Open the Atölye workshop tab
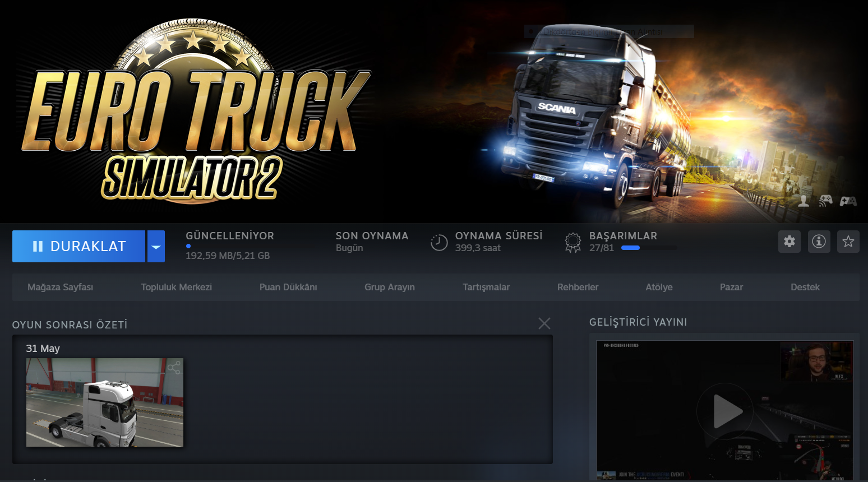The width and height of the screenshot is (868, 482). point(659,287)
